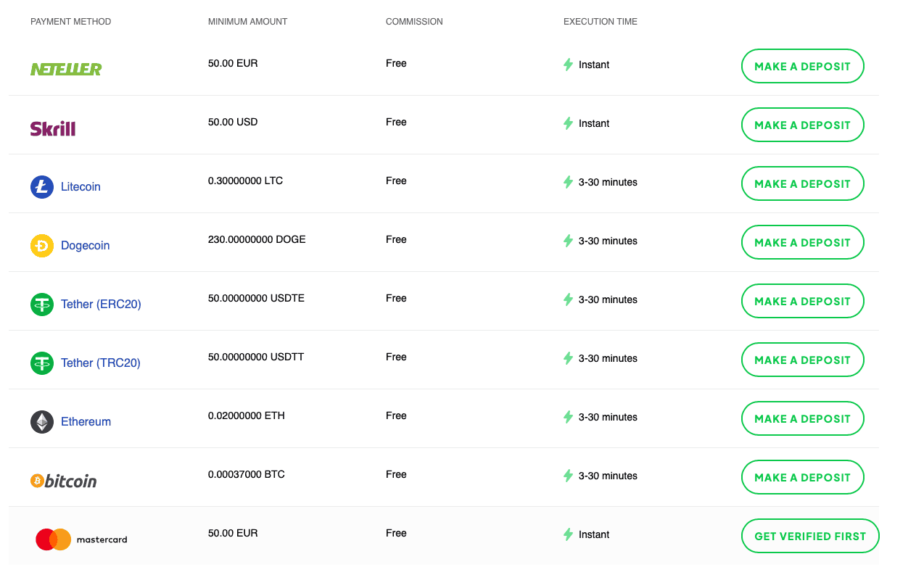924x567 pixels.
Task: Click the mastercard logo
Action: (x=81, y=539)
